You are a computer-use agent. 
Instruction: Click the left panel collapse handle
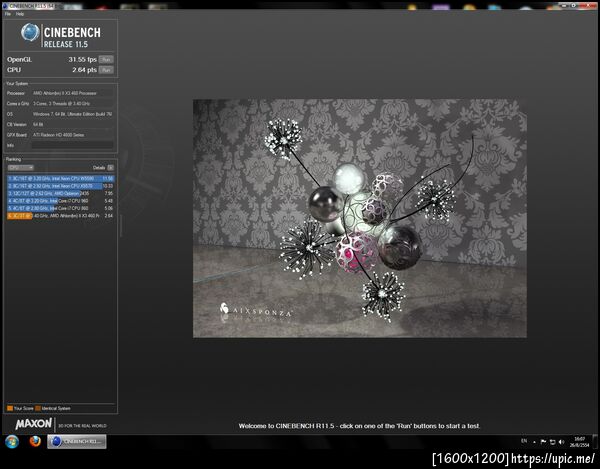(x=121, y=226)
